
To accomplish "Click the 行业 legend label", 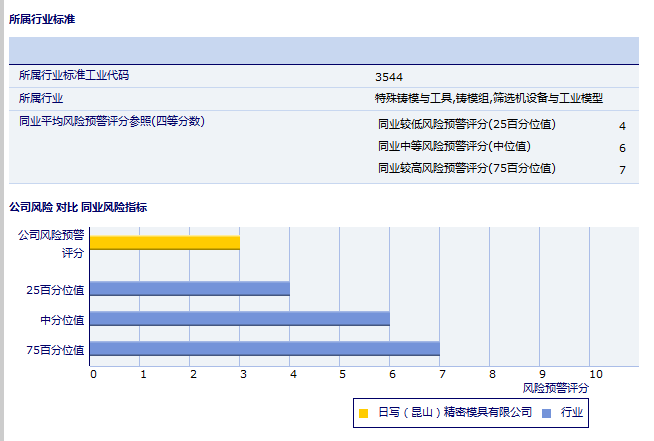I will tap(571, 412).
